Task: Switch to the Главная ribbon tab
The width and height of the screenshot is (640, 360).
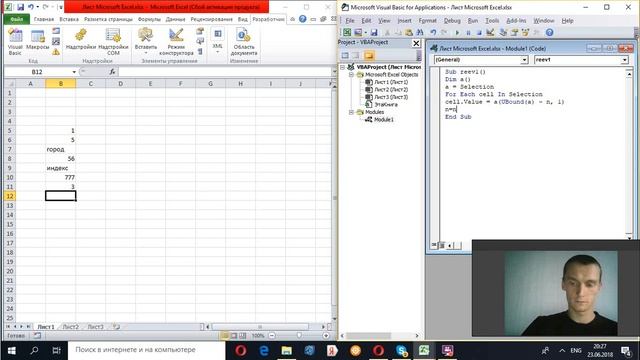Action: [x=44, y=19]
